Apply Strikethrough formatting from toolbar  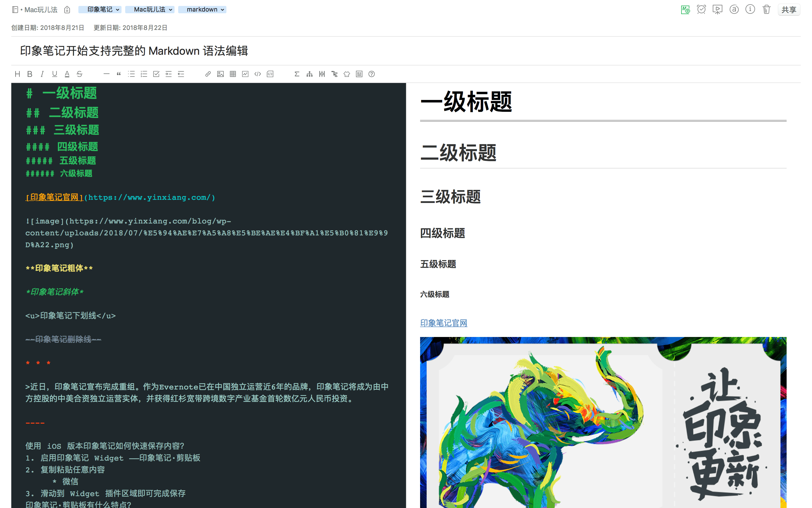click(80, 74)
